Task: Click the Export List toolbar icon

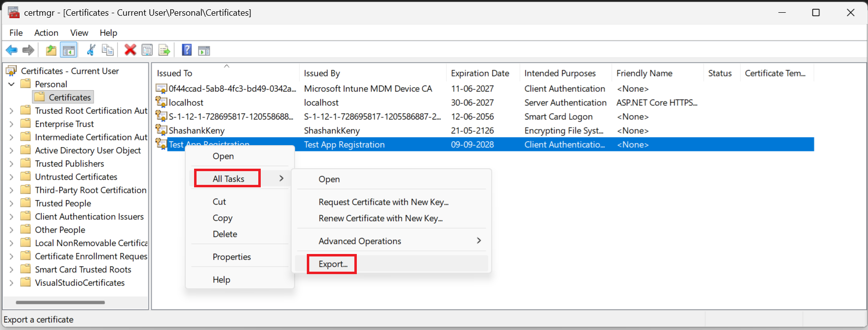Action: [x=164, y=50]
